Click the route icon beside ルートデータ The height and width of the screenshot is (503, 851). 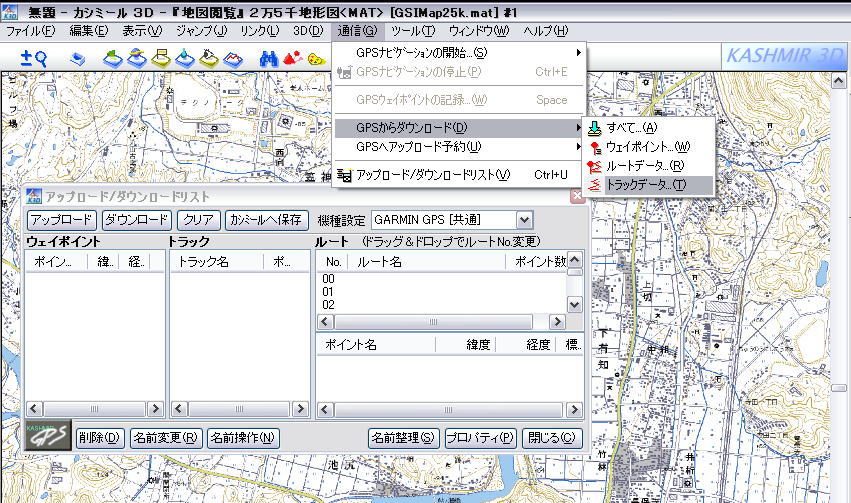tap(595, 166)
